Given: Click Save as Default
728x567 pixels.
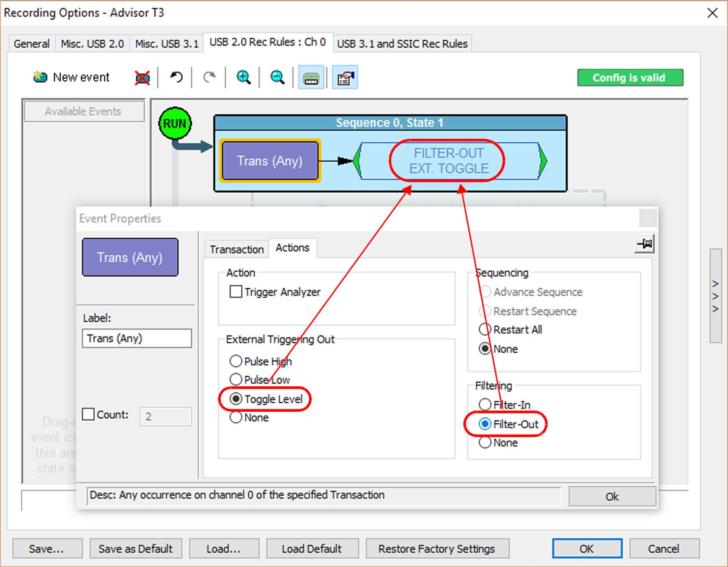Looking at the screenshot, I should click(x=136, y=548).
